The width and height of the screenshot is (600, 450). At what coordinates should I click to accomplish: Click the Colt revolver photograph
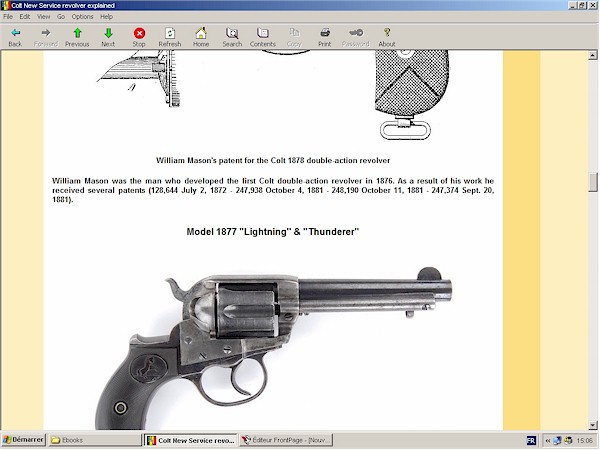274,348
